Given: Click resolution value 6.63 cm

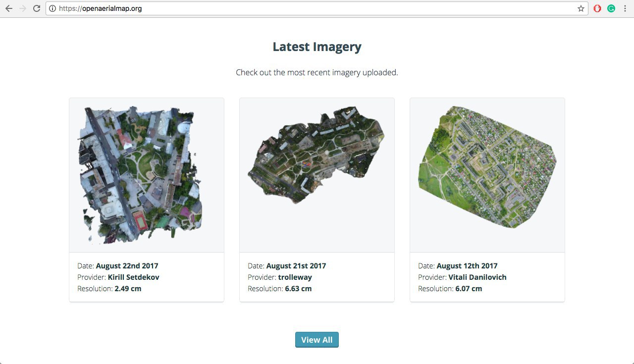Looking at the screenshot, I should click(x=298, y=289).
